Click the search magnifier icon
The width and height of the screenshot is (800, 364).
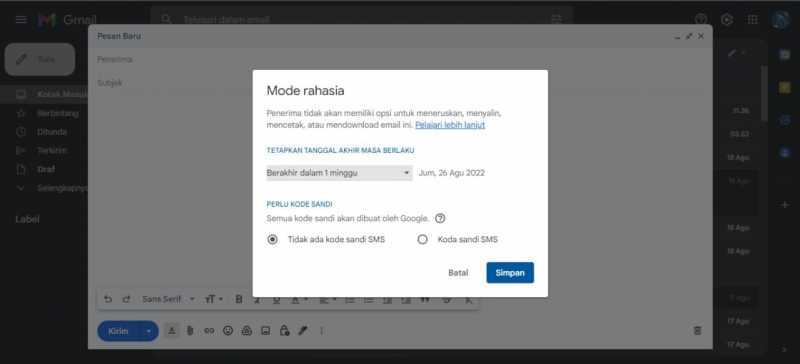tap(166, 19)
